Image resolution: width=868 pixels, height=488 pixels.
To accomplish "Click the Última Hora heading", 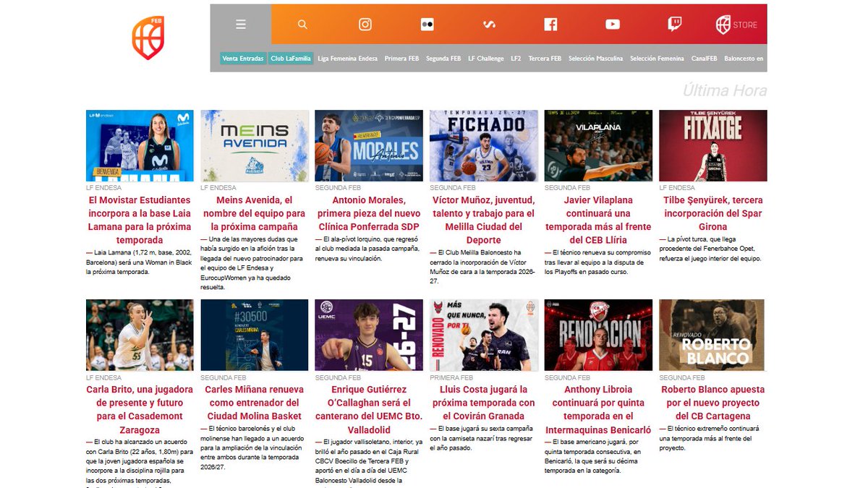I will (x=725, y=90).
